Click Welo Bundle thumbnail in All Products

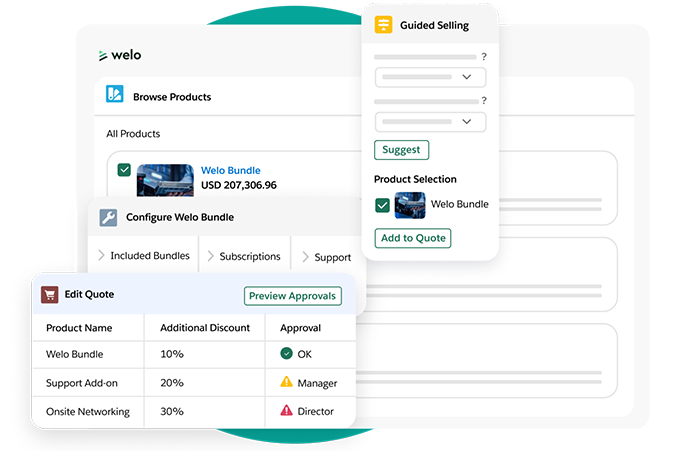click(165, 180)
